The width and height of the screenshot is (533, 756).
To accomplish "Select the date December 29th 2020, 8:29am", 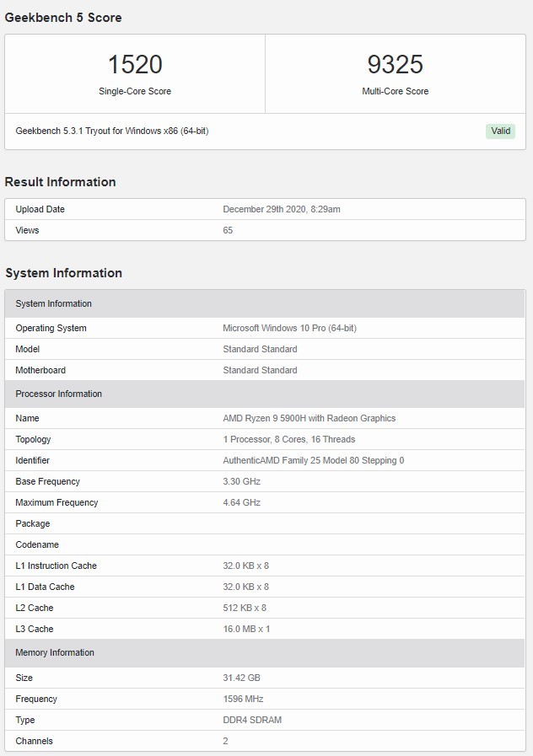I will tap(282, 209).
